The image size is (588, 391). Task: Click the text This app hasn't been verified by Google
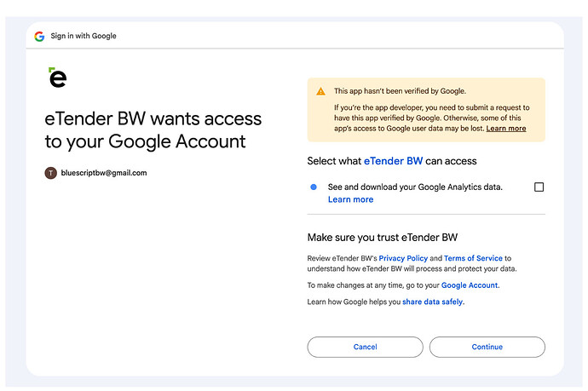click(400, 91)
